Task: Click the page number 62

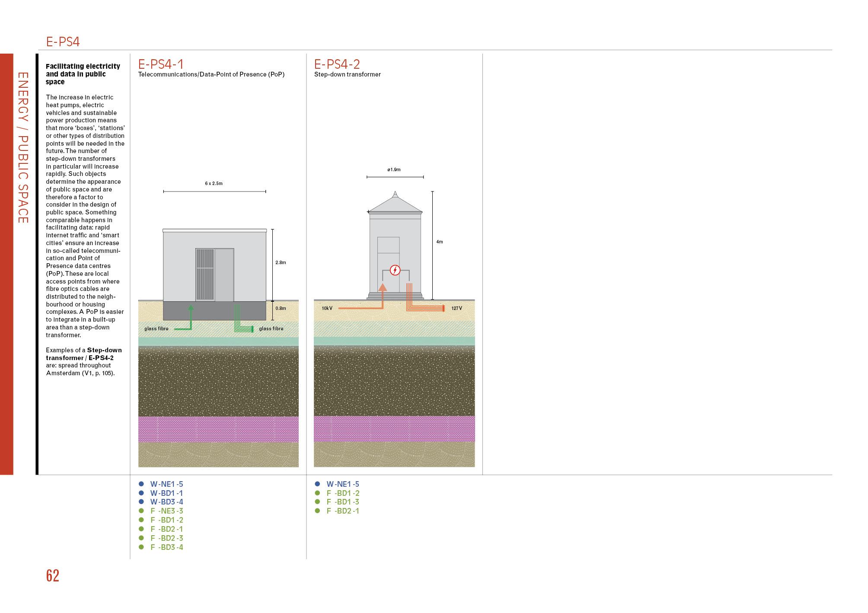Action: coord(52,576)
